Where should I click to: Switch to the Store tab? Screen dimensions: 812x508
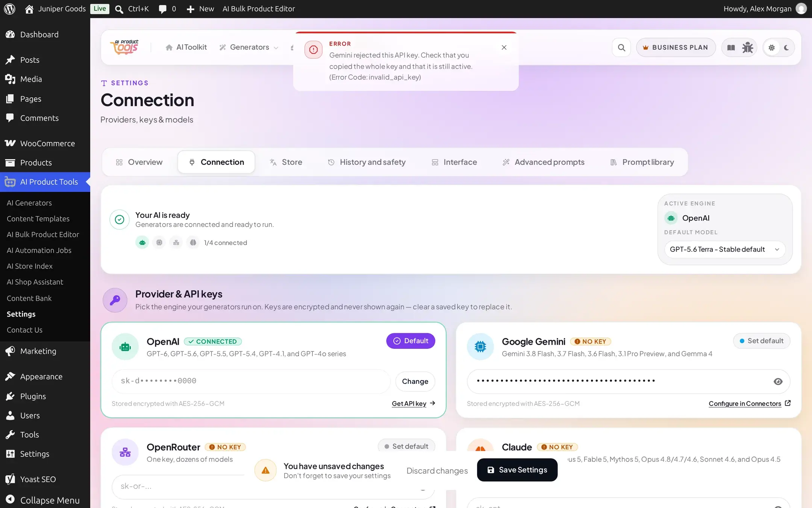286,162
